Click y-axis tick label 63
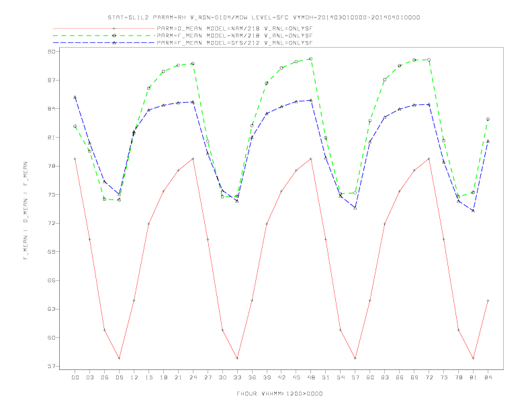The height and width of the screenshot is (411, 532). tap(52, 310)
